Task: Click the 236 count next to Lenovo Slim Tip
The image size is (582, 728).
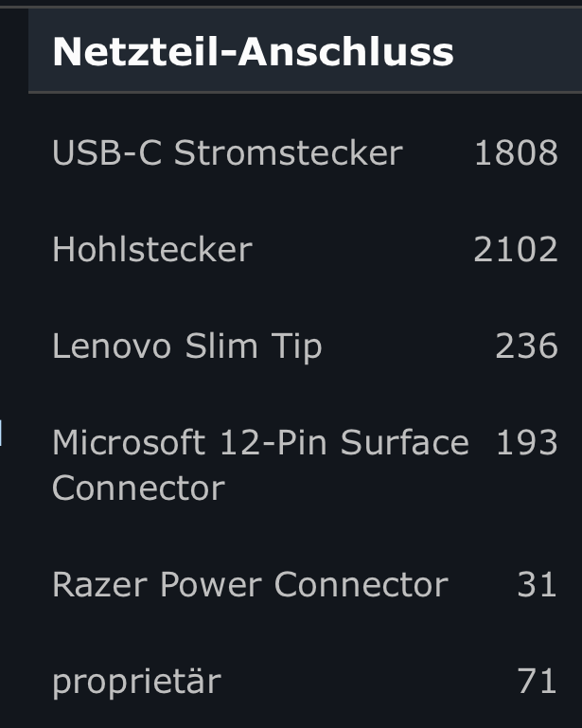Action: pyautogui.click(x=527, y=346)
